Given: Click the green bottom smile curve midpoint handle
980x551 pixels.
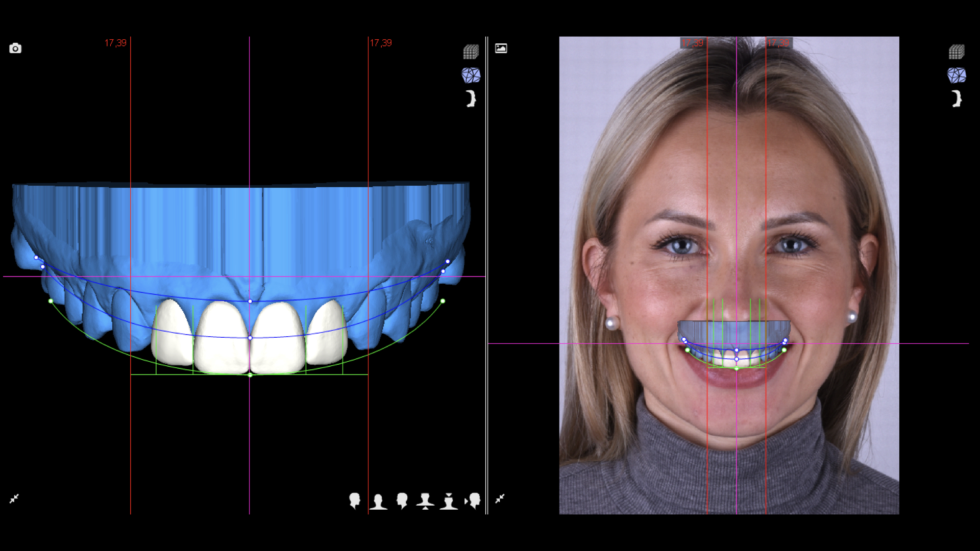Looking at the screenshot, I should (x=250, y=375).
